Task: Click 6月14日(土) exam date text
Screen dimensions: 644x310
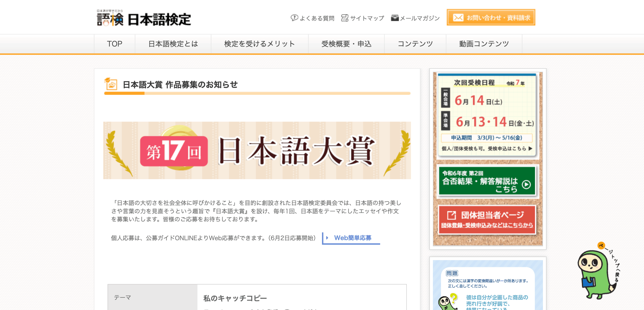Action: point(478,101)
